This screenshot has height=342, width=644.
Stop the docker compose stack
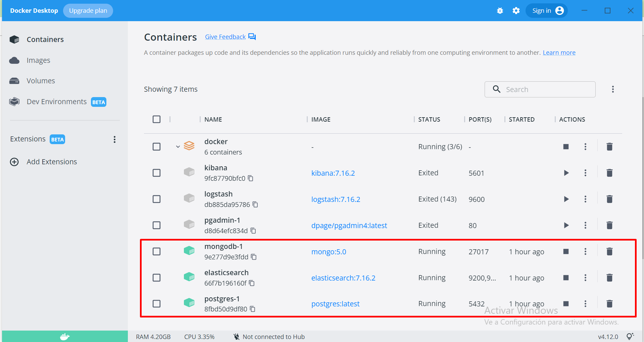point(566,146)
